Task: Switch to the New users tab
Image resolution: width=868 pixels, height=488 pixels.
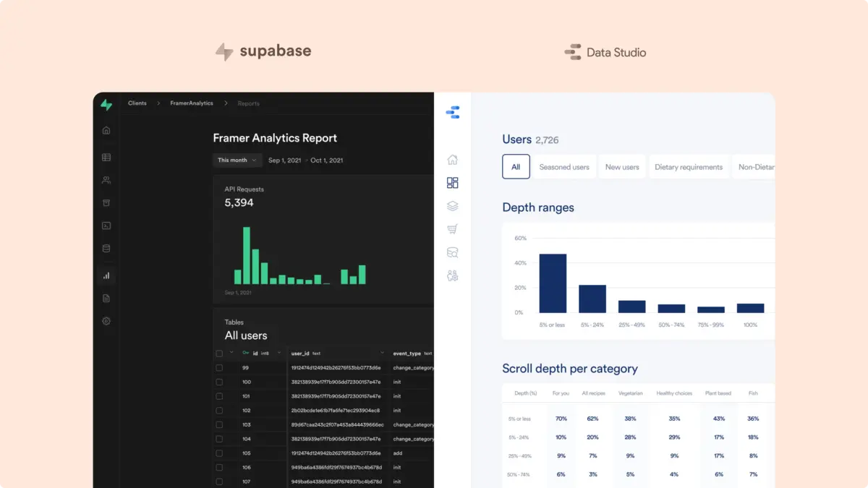Action: 622,167
